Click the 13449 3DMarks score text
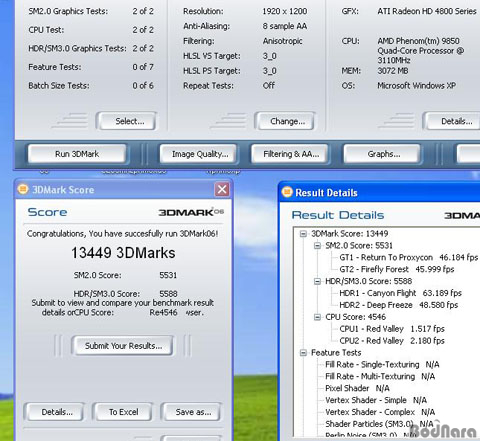The image size is (480, 441). (x=123, y=253)
